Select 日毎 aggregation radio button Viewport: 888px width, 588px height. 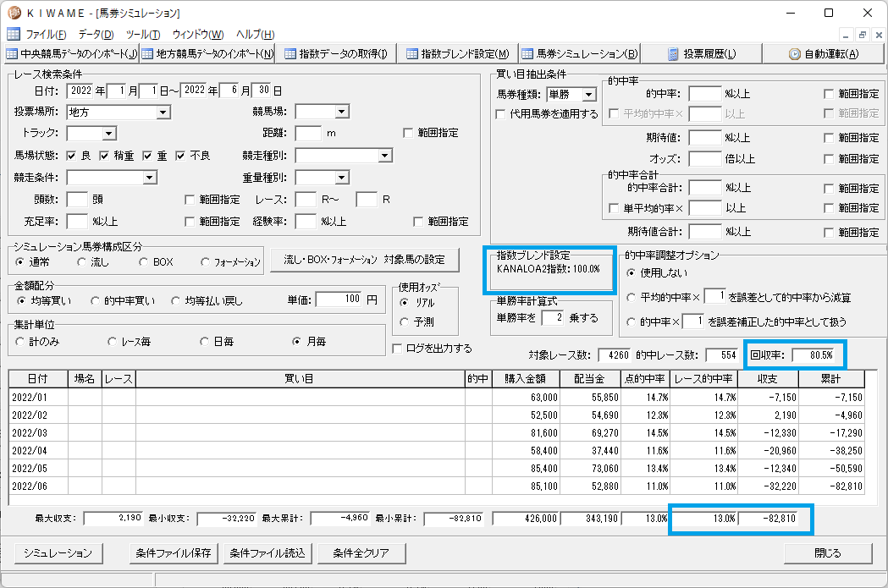[205, 342]
